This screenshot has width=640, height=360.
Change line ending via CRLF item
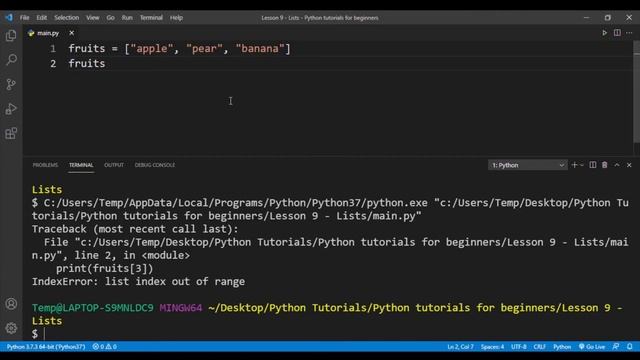539,347
